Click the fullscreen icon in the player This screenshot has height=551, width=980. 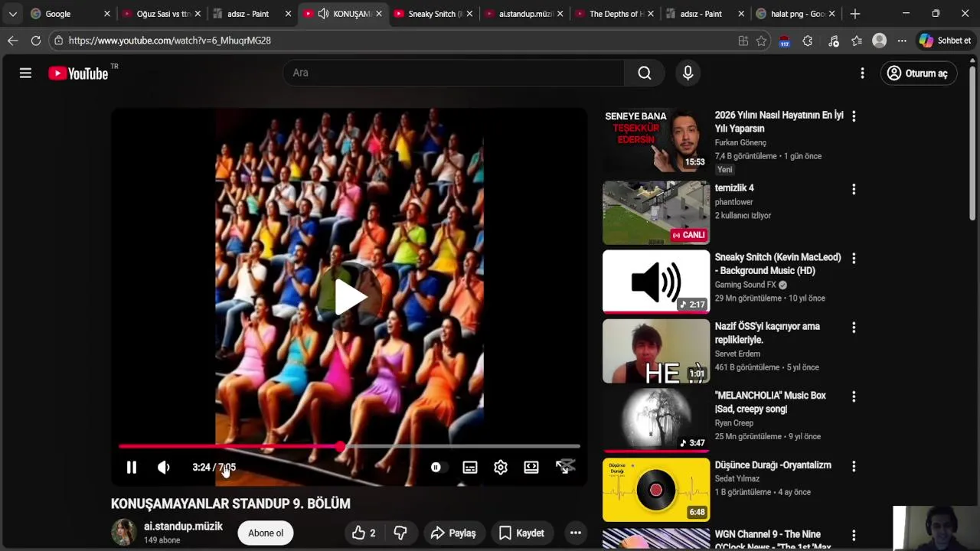[564, 467]
